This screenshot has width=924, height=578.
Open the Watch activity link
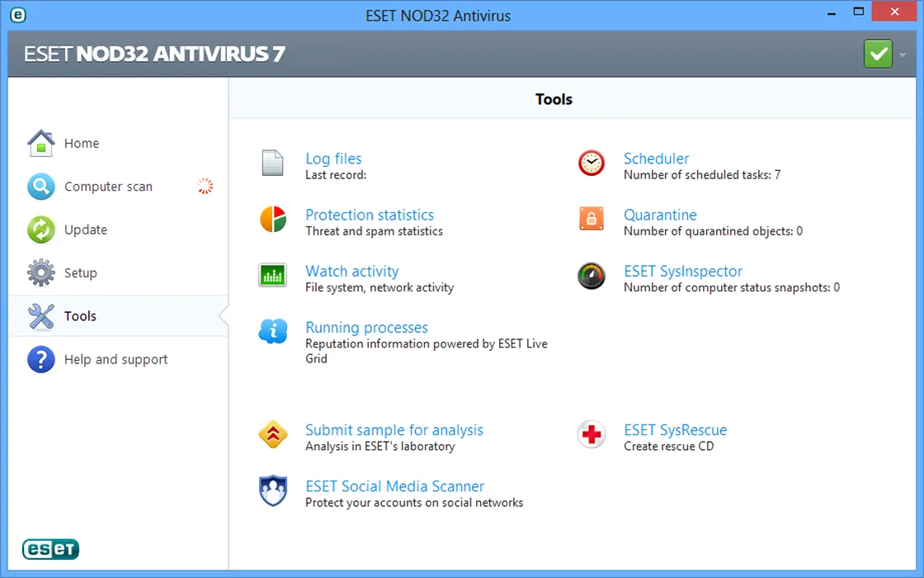point(351,272)
